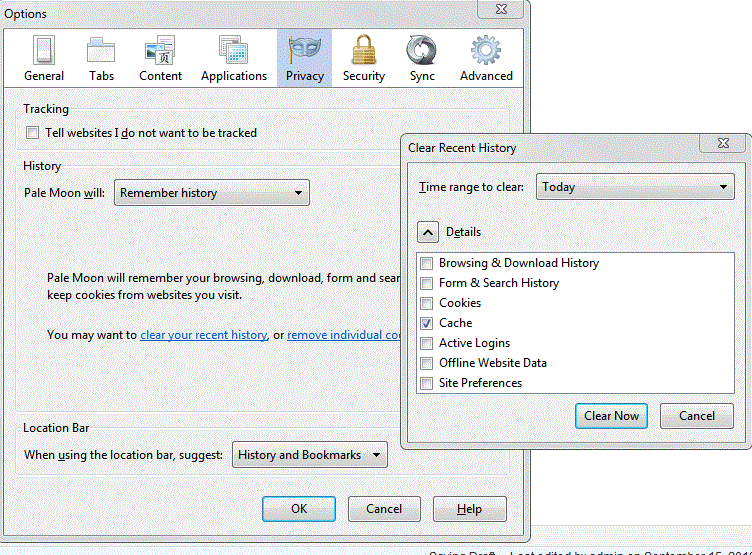Click 'When using the location bar, suggest:' label

pos(123,455)
